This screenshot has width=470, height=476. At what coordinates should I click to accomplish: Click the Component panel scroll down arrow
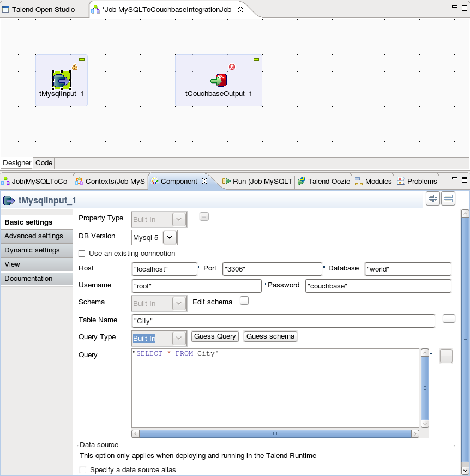pos(465,471)
